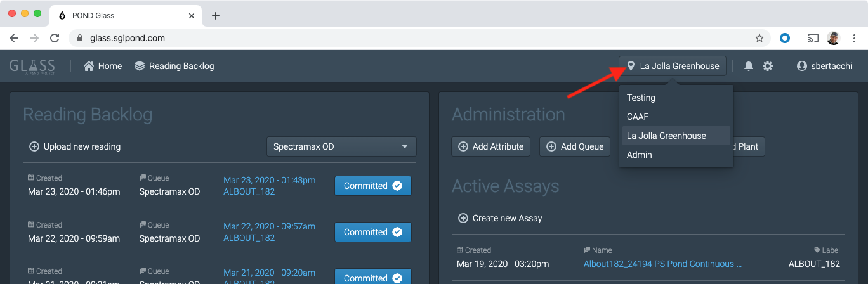868x284 pixels.
Task: Click created date Mar 23, 2020 - 01:46pm
Action: coord(74,191)
